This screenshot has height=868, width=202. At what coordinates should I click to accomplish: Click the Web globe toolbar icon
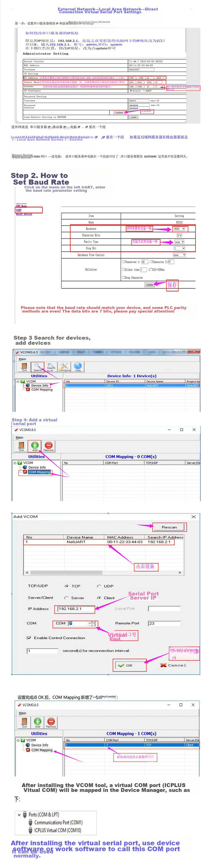tap(77, 367)
